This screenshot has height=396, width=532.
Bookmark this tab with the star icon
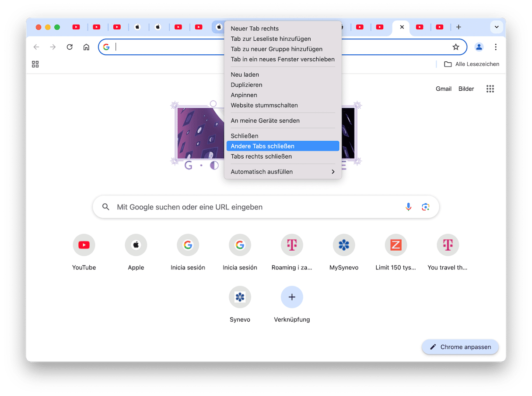pyautogui.click(x=456, y=47)
